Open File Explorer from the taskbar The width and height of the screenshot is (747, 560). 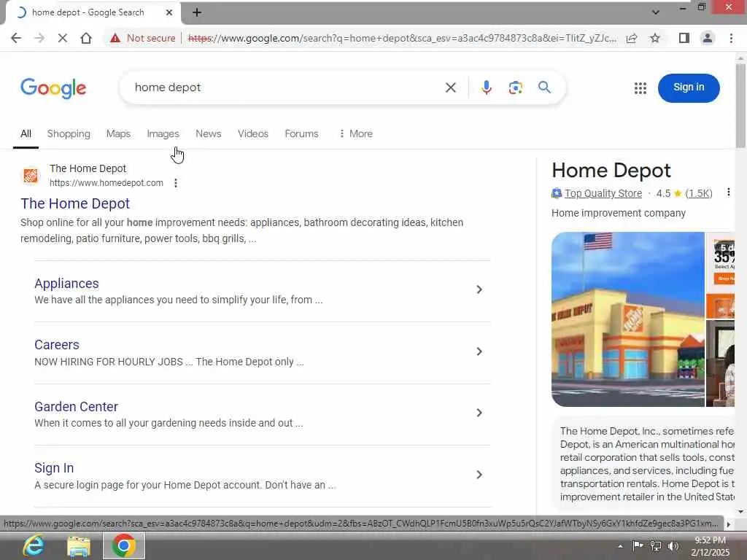(79, 545)
